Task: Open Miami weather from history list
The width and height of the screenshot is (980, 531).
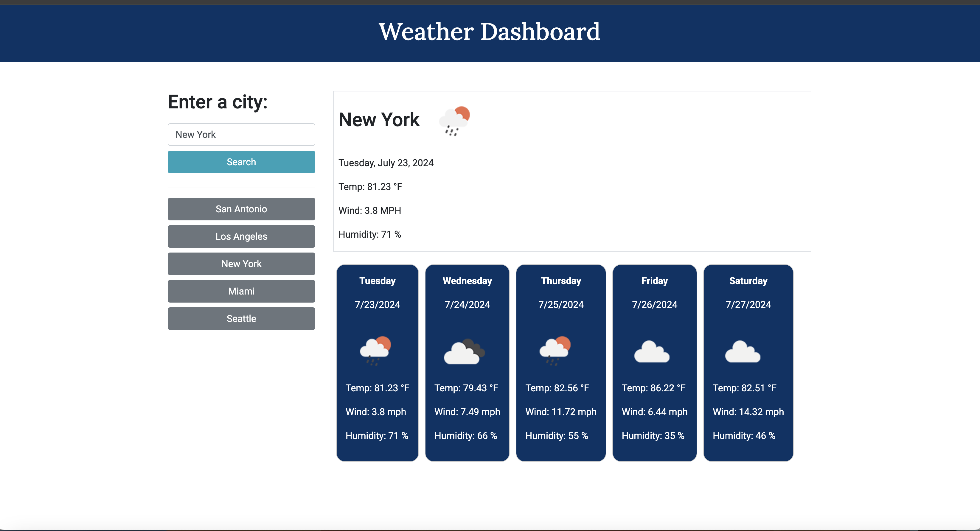Action: [241, 291]
